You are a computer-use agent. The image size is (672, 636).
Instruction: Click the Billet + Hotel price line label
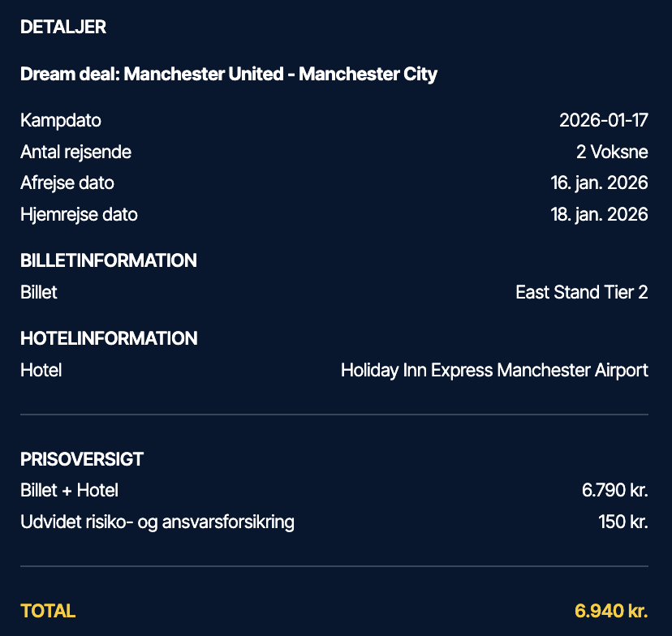pyautogui.click(x=70, y=490)
